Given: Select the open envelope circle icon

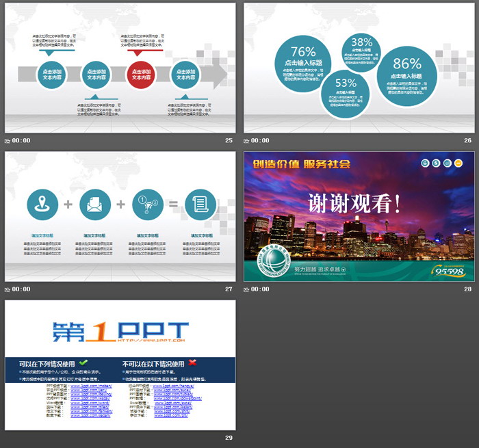Looking at the screenshot, I should 94,205.
